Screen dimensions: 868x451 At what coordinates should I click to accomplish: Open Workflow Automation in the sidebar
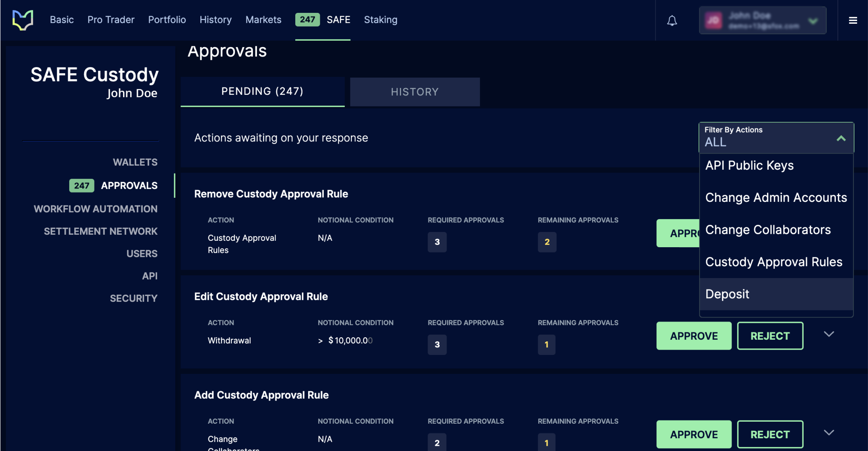[x=95, y=209]
